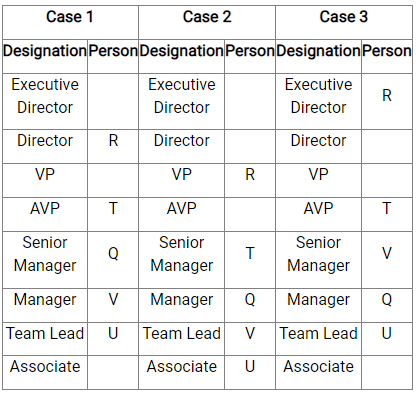Image resolution: width=417 pixels, height=393 pixels.
Task: Click the V beside Team Lead in Case 2
Action: pos(250,333)
